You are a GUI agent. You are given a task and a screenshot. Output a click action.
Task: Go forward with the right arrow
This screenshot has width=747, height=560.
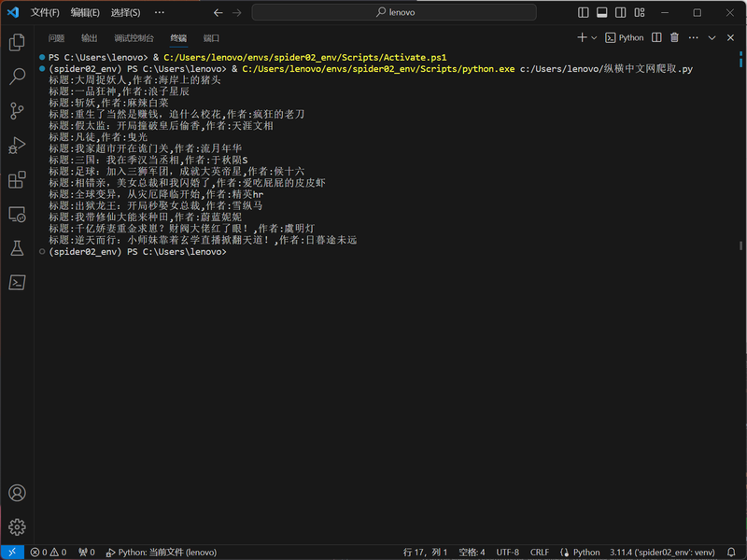point(237,12)
